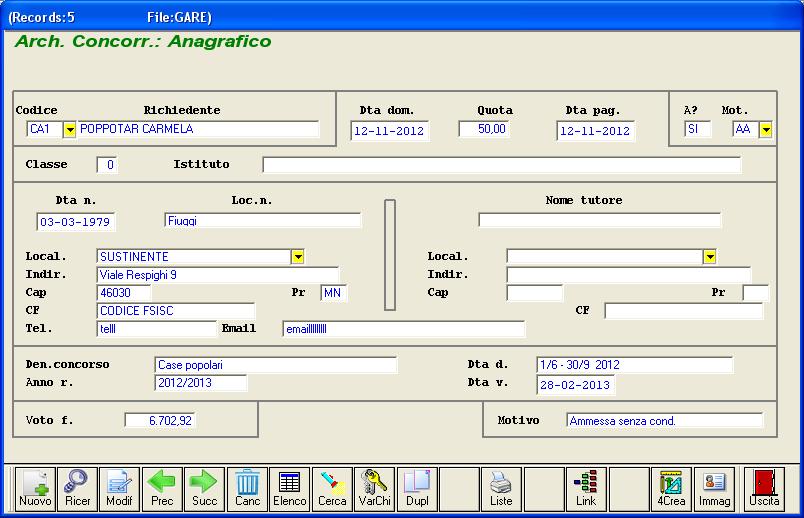Image resolution: width=804 pixels, height=518 pixels.
Task: Click the Dta n. birth date field
Action: (76, 222)
